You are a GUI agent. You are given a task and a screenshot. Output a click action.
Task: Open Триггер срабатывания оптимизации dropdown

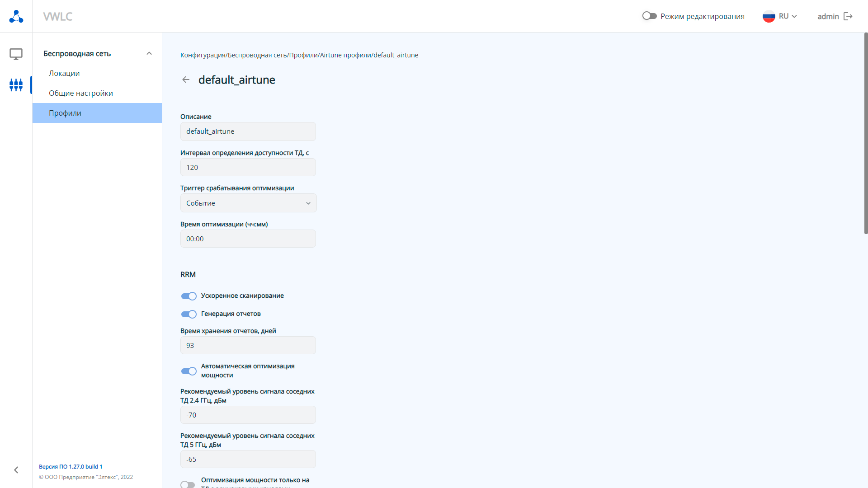coord(248,203)
